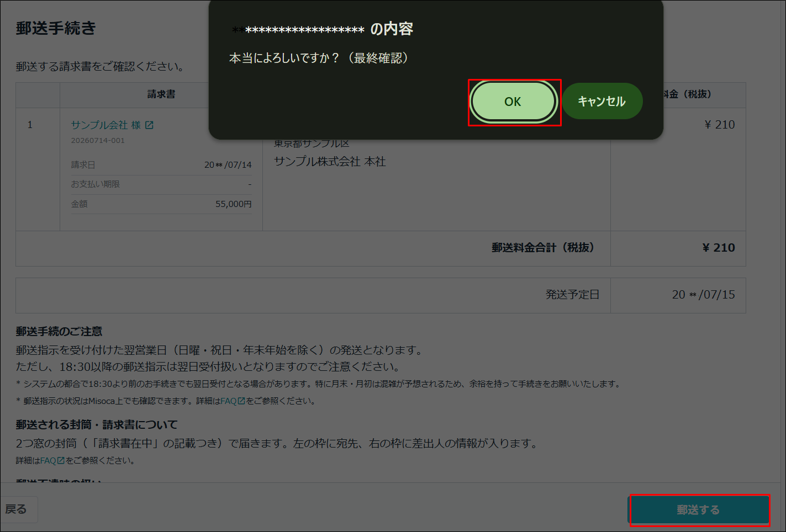Viewport: 786px width, 532px height.
Task: Click the 郵送手続のご注意 heading
Action: tap(59, 332)
